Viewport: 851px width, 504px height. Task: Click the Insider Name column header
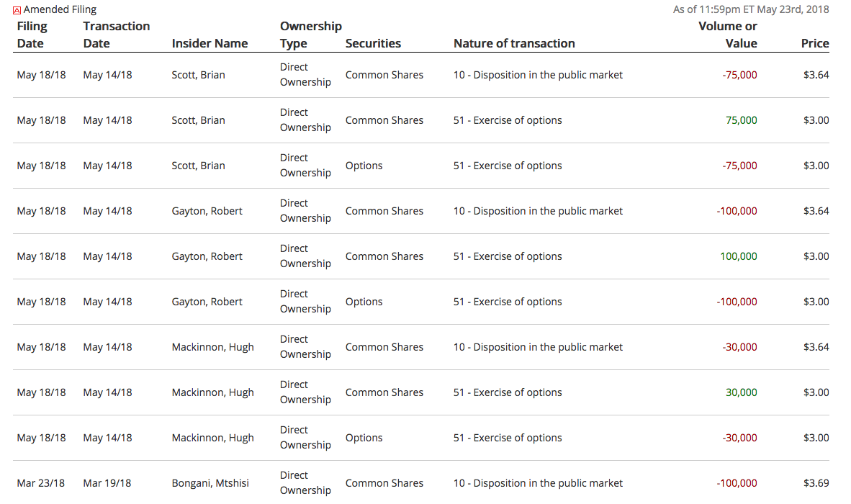pos(210,43)
